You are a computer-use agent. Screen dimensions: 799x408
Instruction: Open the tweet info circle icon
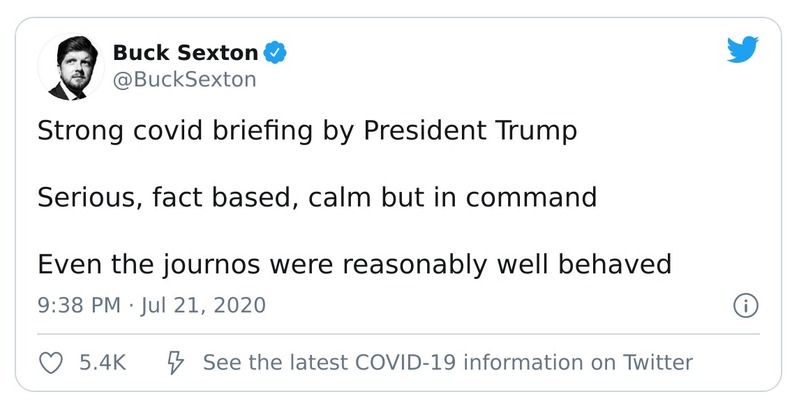(742, 305)
